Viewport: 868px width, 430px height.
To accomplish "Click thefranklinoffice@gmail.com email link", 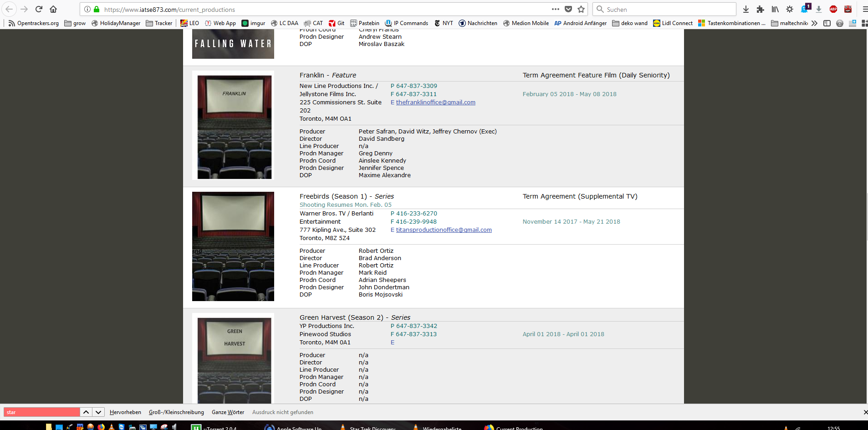I will (435, 102).
